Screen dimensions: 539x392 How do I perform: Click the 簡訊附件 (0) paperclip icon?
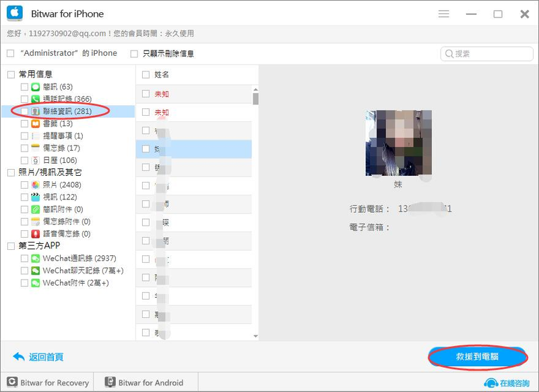tap(36, 209)
